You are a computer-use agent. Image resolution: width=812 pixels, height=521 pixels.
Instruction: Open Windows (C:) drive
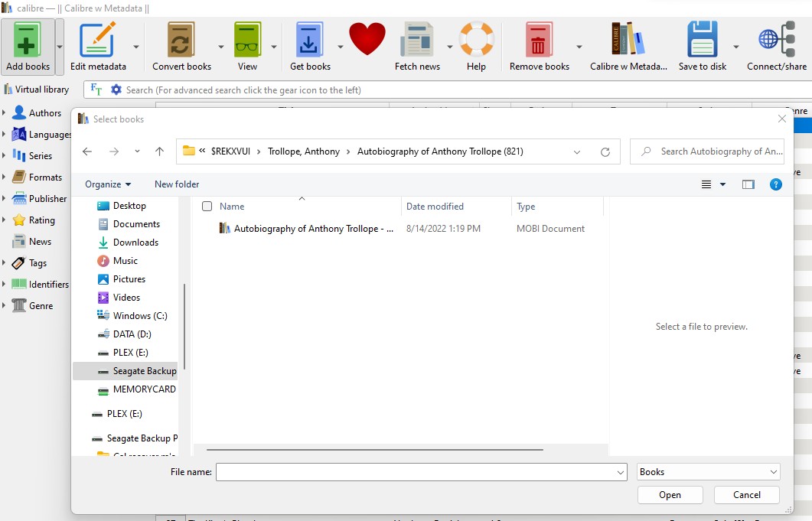coord(132,316)
